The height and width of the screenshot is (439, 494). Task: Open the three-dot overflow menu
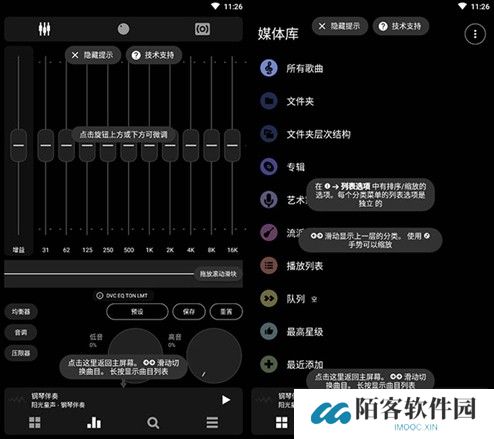[x=475, y=34]
